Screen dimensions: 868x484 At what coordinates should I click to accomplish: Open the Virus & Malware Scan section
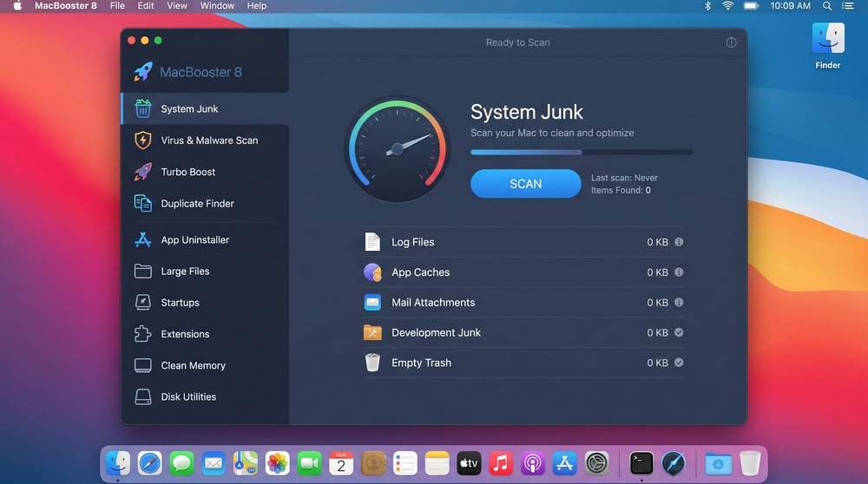coord(205,141)
